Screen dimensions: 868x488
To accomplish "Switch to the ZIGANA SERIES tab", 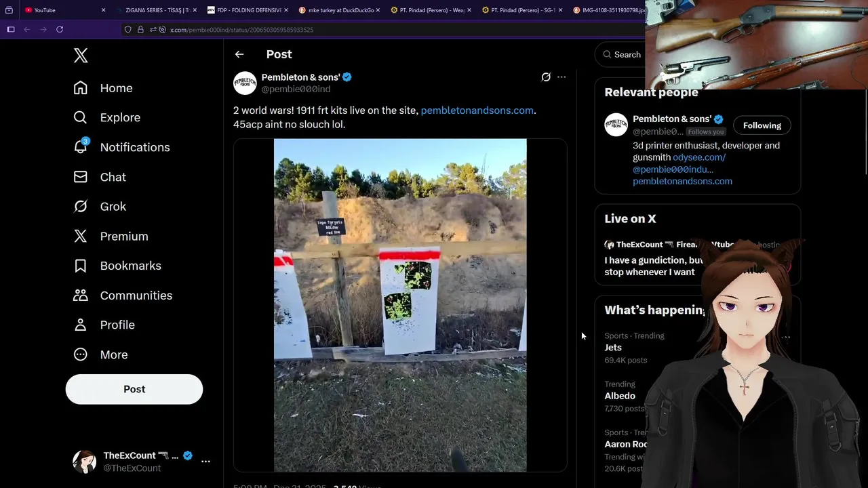I will pyautogui.click(x=154, y=10).
